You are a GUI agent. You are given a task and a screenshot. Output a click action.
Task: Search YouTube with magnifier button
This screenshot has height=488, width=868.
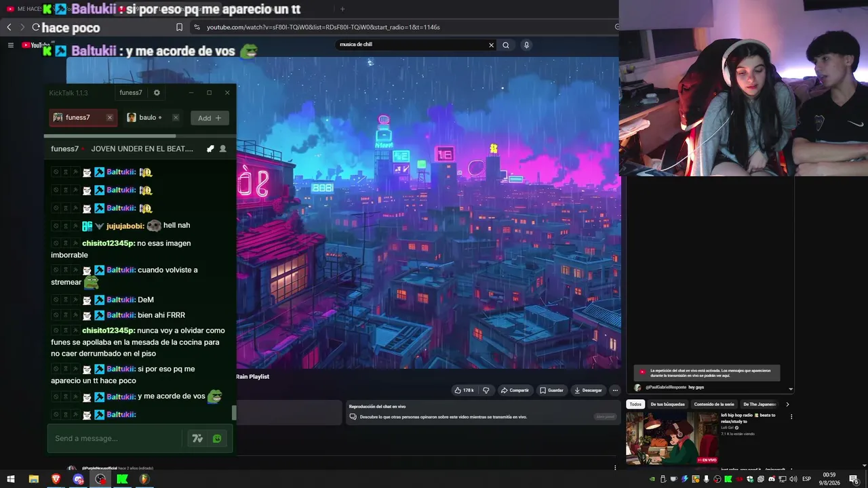[505, 45]
